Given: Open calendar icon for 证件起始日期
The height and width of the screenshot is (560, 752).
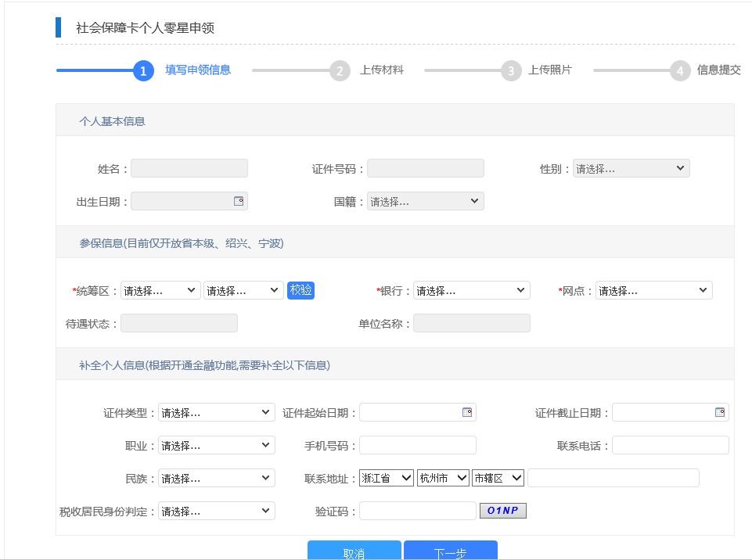Looking at the screenshot, I should coord(467,412).
